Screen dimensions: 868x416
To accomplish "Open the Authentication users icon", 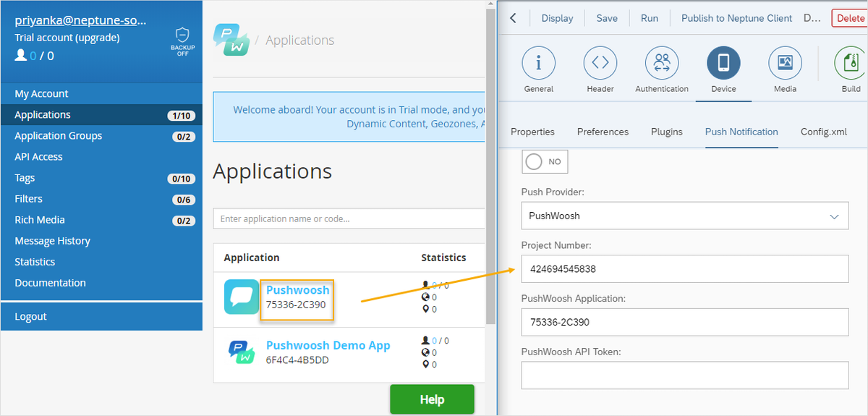I will click(661, 64).
